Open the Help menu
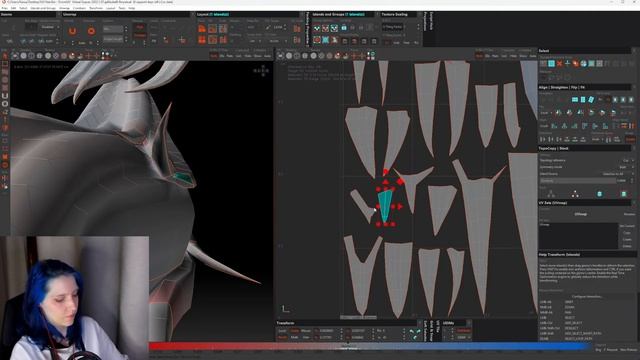The height and width of the screenshot is (360, 640). click(132, 8)
